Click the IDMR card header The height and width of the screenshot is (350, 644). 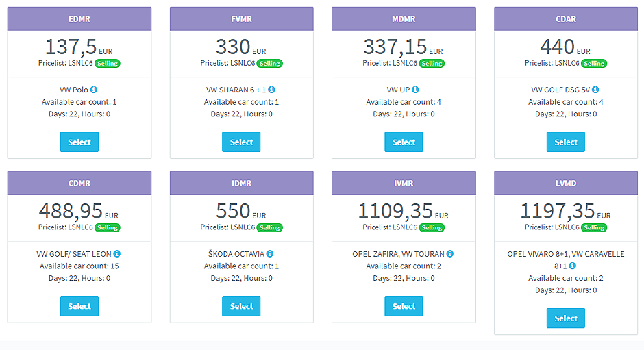coord(241,183)
